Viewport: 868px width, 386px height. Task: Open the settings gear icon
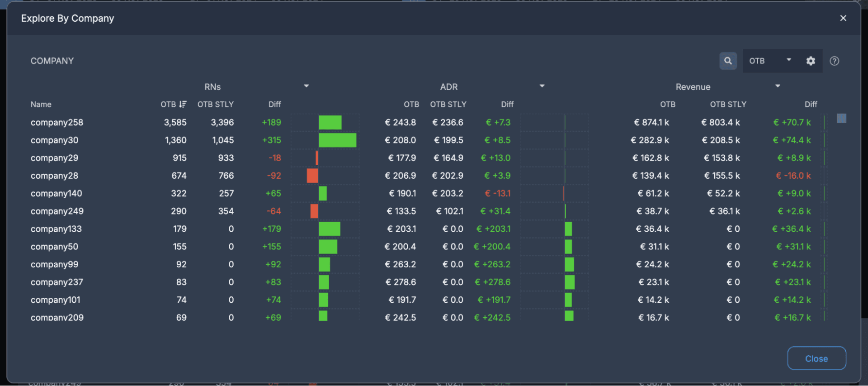[x=811, y=61]
